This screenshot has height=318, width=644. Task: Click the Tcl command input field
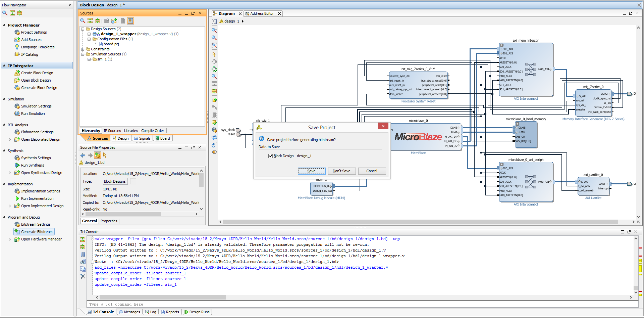pyautogui.click(x=363, y=304)
